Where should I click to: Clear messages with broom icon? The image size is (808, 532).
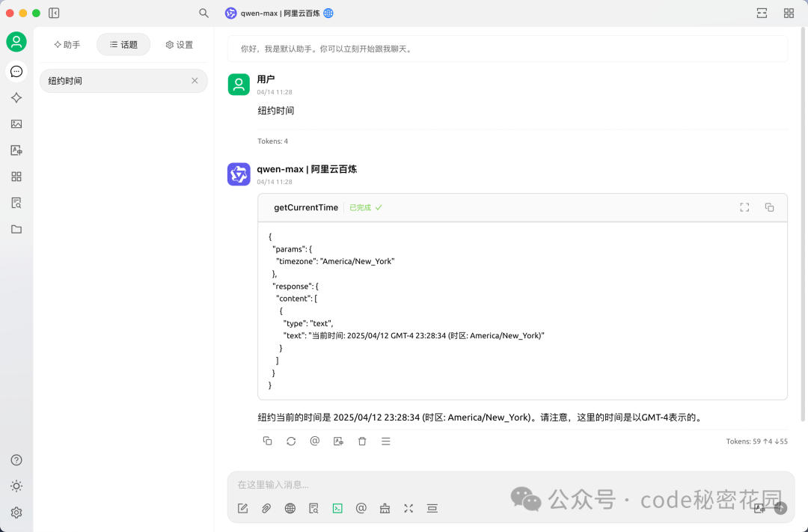tap(385, 509)
